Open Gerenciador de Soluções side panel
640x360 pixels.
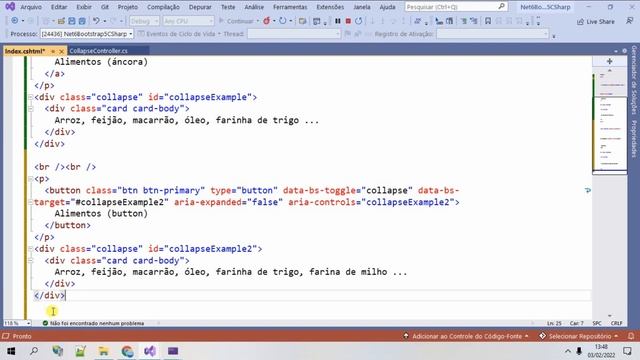point(634,81)
